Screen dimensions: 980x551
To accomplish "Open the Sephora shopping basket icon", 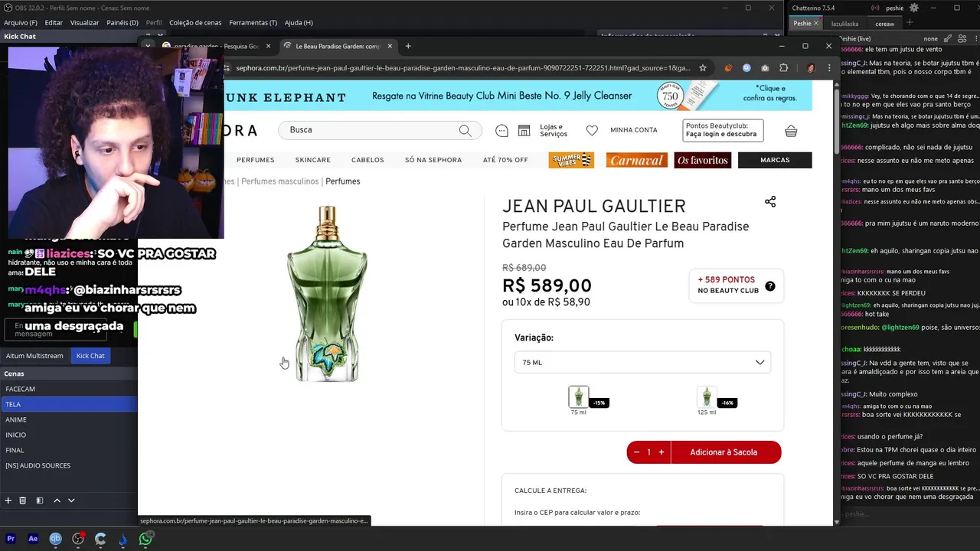I will click(791, 131).
